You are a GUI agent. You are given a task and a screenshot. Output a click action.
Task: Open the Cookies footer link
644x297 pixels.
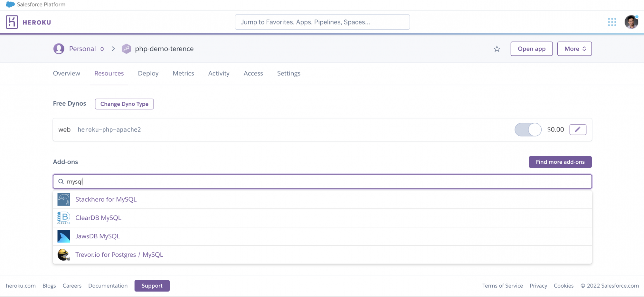563,286
